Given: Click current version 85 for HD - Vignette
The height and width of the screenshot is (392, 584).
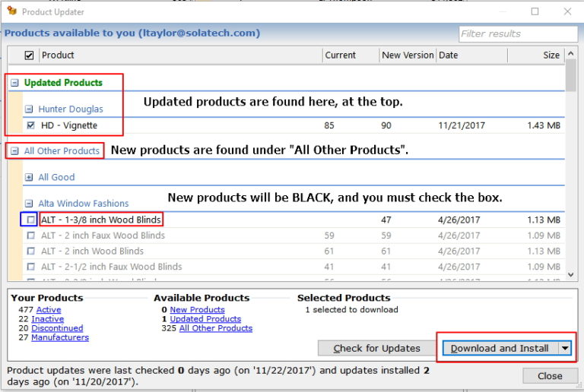Looking at the screenshot, I should tap(328, 125).
